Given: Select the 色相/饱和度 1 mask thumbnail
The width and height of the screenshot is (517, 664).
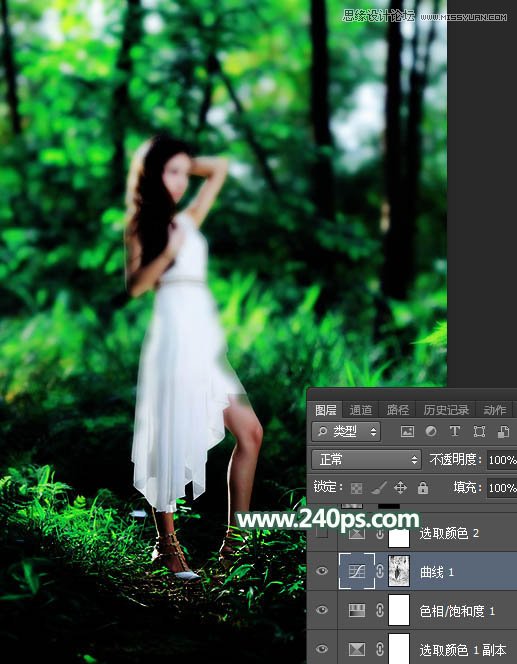Looking at the screenshot, I should [399, 610].
